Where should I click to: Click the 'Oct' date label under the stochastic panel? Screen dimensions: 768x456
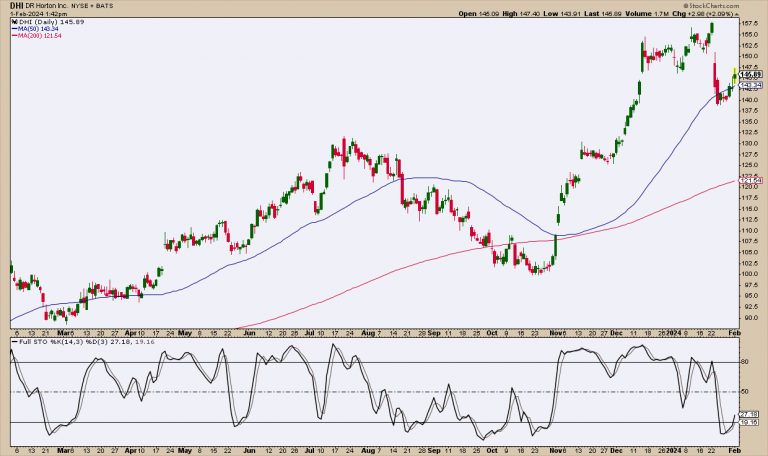[x=492, y=450]
